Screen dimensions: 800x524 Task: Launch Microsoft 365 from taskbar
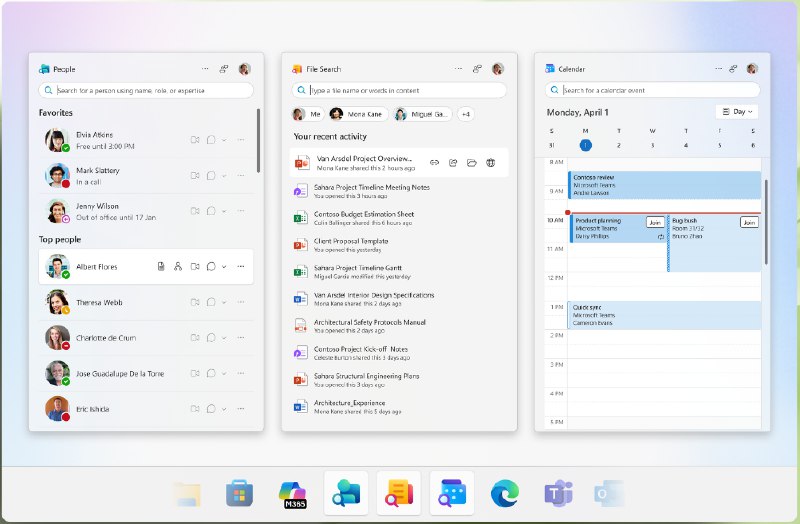pyautogui.click(x=293, y=494)
